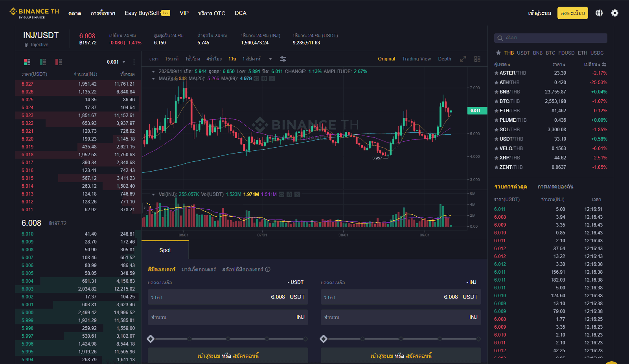Toggle favorite star for XRP/THB
Image resolution: width=629 pixels, height=364 pixels.
497,158
